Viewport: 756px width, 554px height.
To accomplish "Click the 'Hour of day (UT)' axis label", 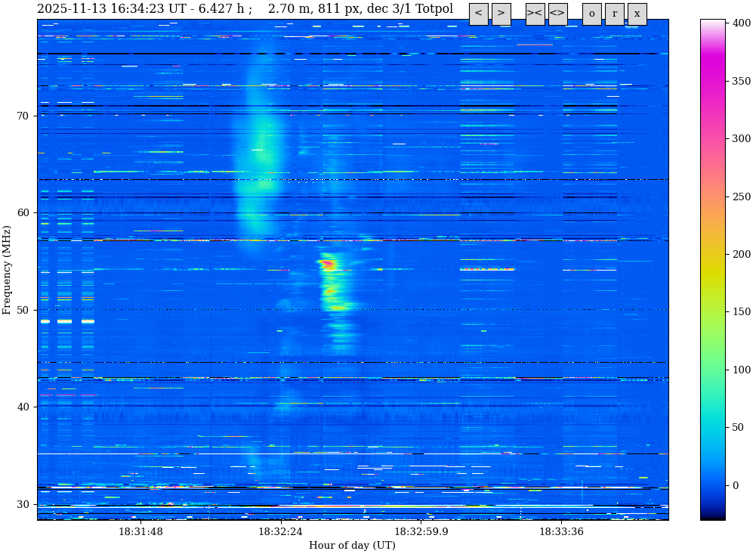I will click(x=352, y=546).
